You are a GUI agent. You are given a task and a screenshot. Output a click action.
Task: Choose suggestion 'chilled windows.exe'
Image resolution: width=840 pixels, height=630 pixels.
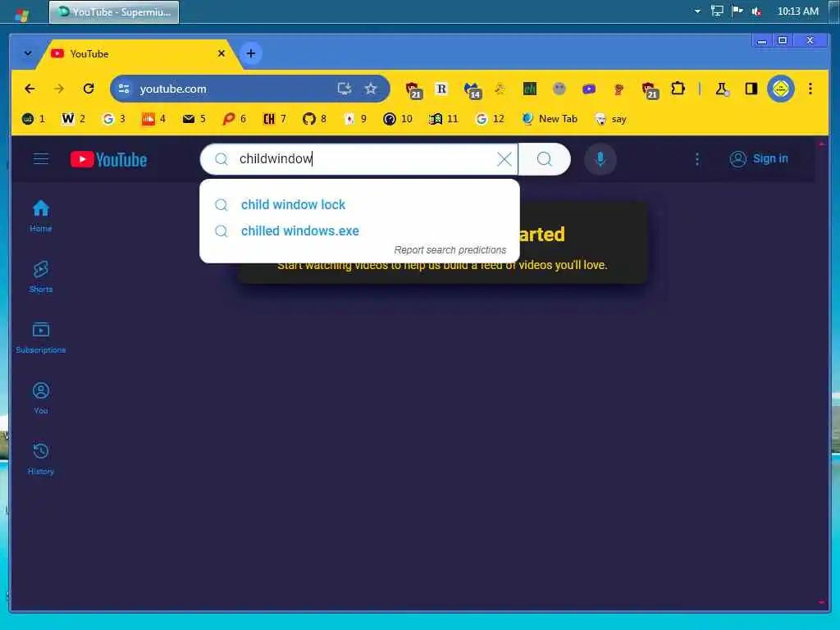click(359, 231)
